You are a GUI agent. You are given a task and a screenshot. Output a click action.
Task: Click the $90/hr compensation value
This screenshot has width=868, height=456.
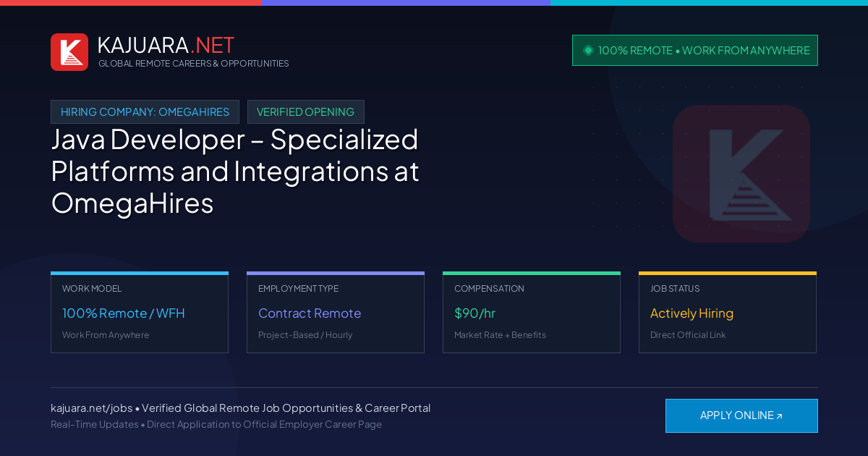(x=475, y=313)
